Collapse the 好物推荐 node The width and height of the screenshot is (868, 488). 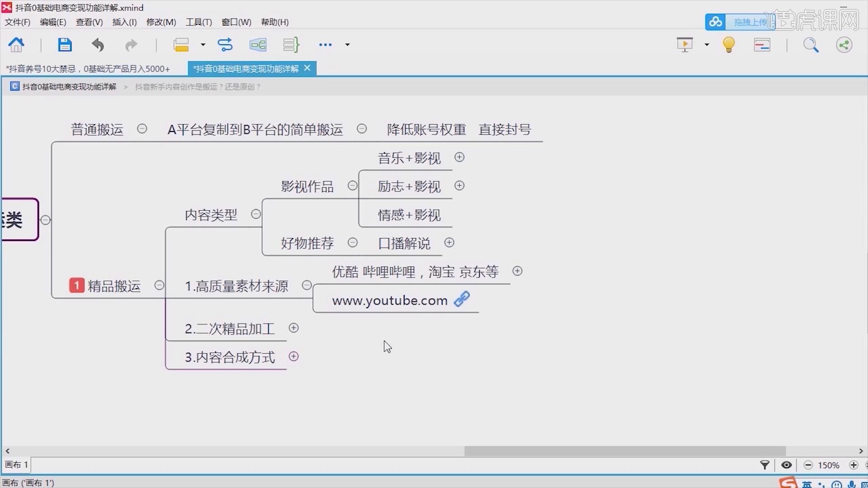353,243
